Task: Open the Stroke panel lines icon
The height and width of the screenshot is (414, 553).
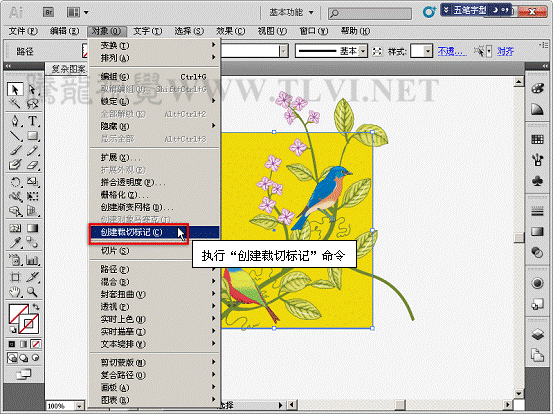Action: (537, 212)
